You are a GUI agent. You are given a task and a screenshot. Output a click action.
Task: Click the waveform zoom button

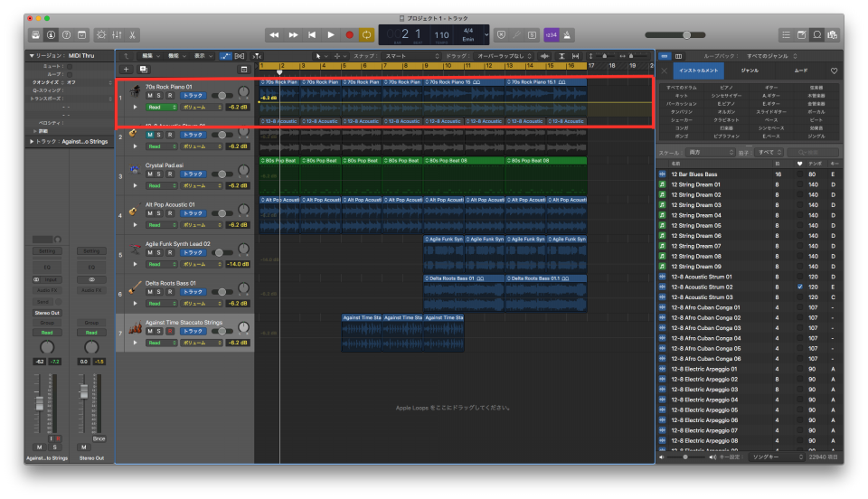tap(544, 56)
